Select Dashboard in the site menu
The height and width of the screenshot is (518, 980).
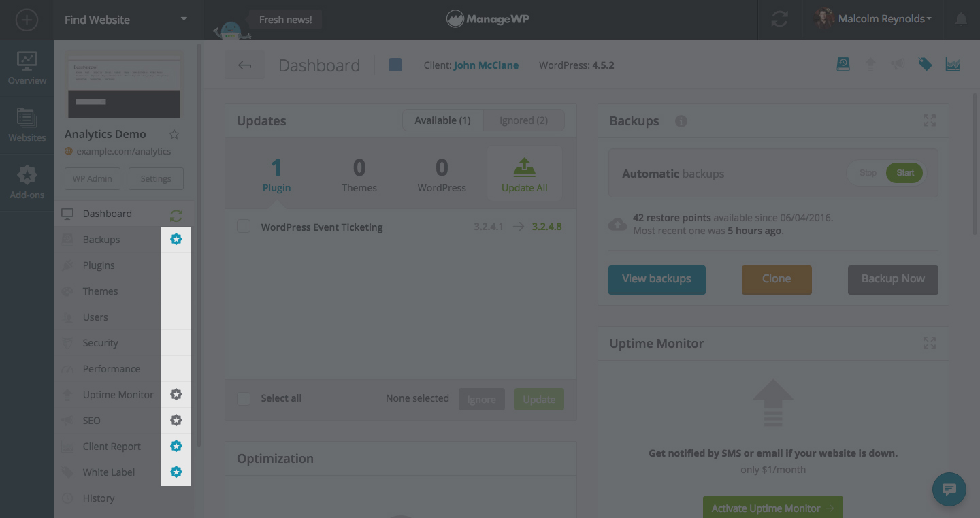(x=108, y=214)
